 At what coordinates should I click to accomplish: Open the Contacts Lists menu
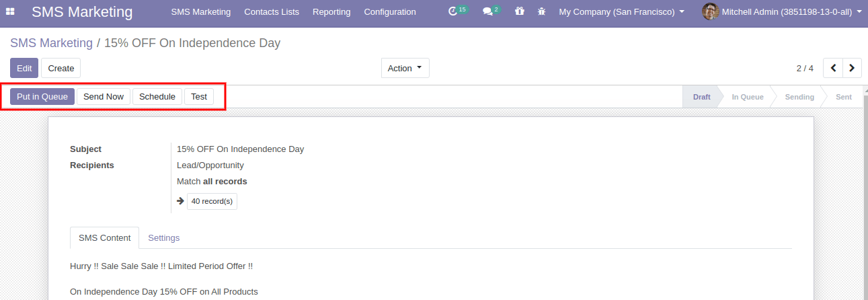[272, 11]
